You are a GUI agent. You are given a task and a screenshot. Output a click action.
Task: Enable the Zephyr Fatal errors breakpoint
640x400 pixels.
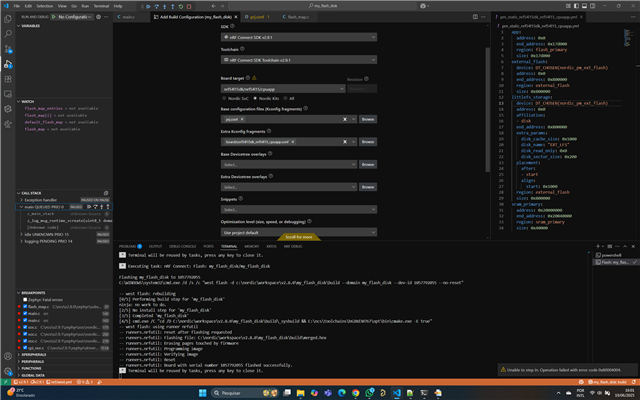(x=25, y=300)
